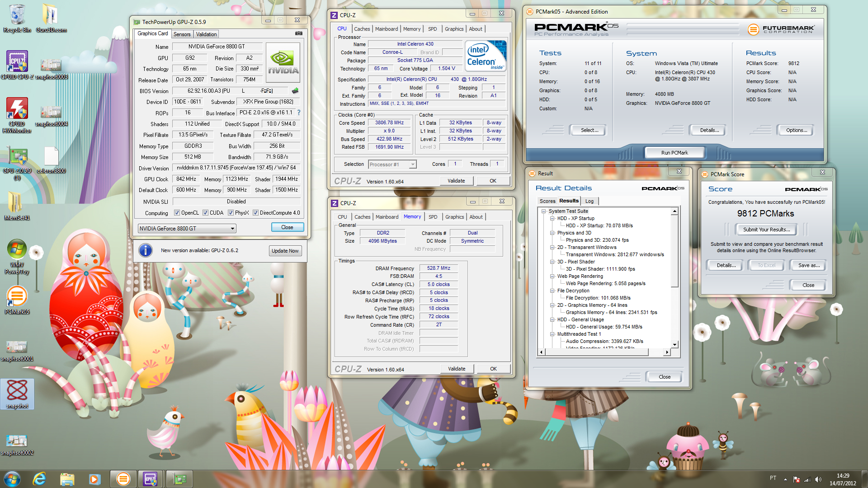Toggle the OpenCL checkbox in GPU-Z

(177, 213)
